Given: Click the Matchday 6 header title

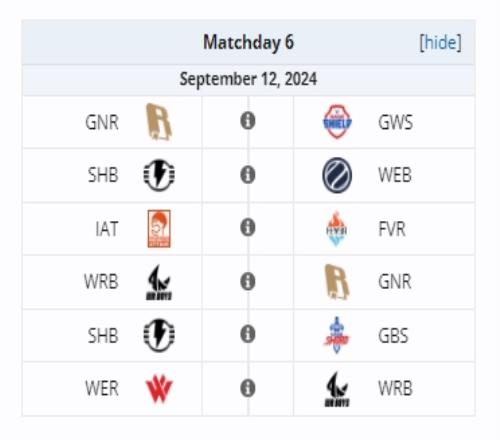Looking at the screenshot, I should click(x=249, y=42).
